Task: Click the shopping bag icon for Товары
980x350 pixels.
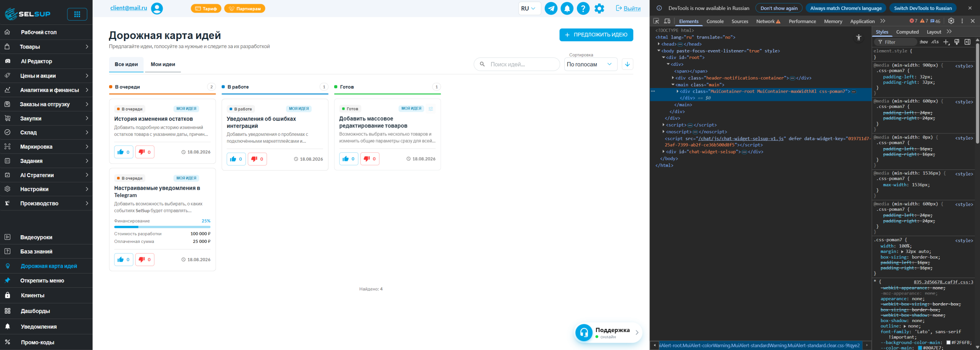Action: click(x=7, y=47)
